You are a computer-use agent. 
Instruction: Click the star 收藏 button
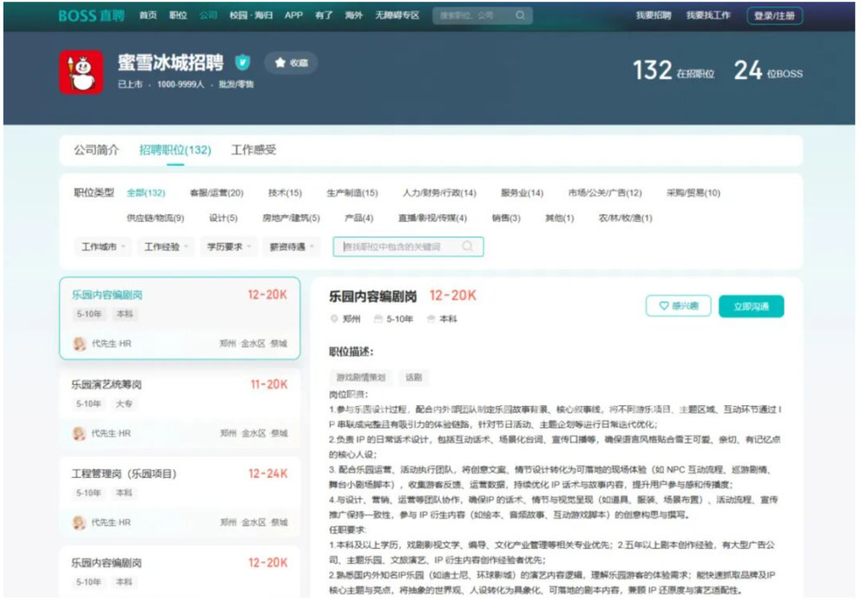point(292,62)
